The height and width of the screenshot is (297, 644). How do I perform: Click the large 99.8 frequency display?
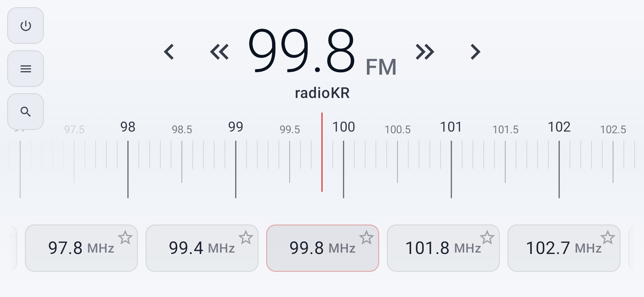(301, 51)
